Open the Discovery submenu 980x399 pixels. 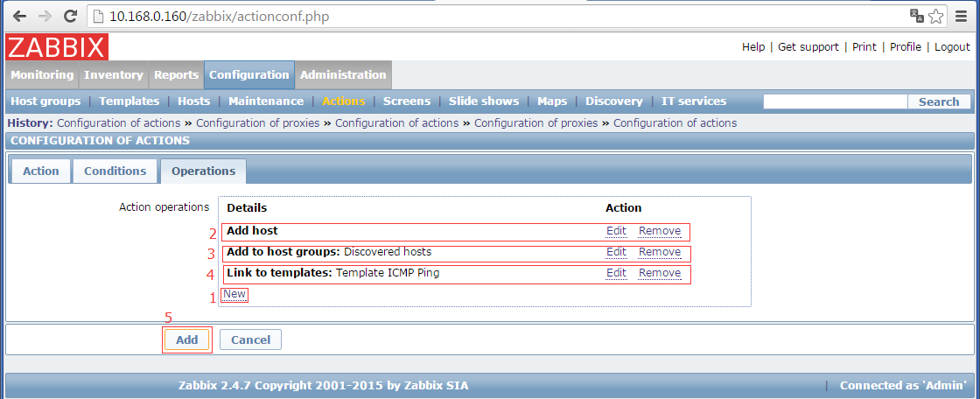pos(613,101)
